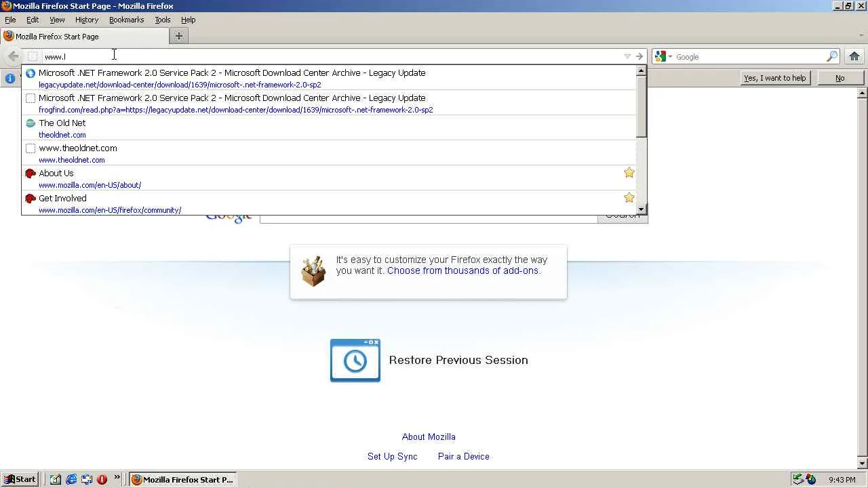Launch Opera from the quick launch bar
The height and width of the screenshot is (488, 868).
pos(102,479)
